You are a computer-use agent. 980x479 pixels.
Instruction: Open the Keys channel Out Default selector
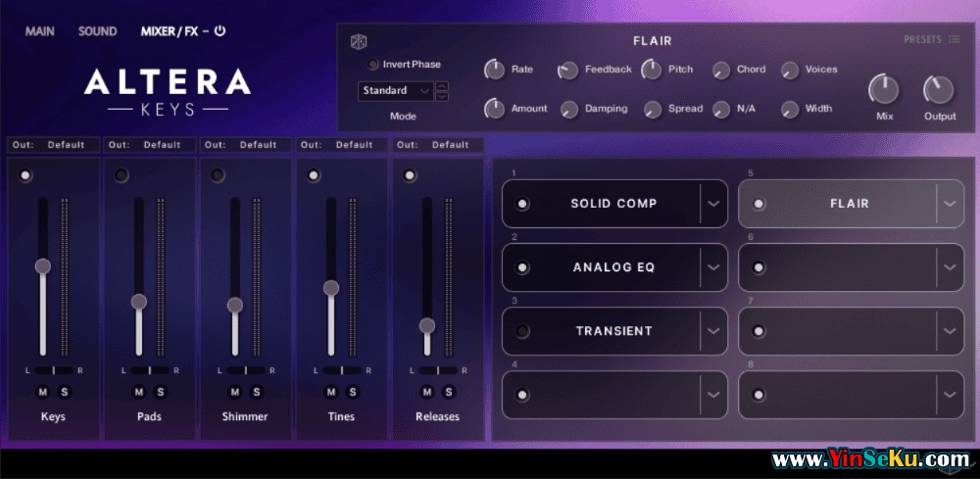(x=53, y=145)
